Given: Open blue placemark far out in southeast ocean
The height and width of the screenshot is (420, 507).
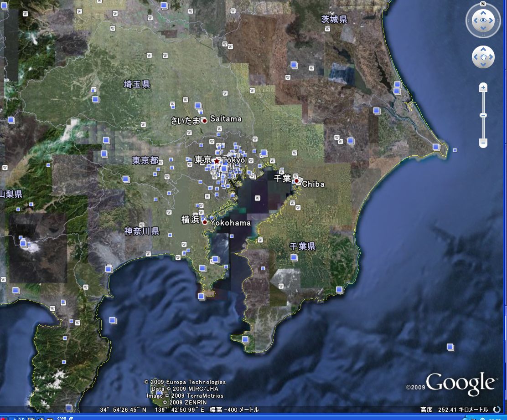Looking at the screenshot, I should tap(450, 347).
